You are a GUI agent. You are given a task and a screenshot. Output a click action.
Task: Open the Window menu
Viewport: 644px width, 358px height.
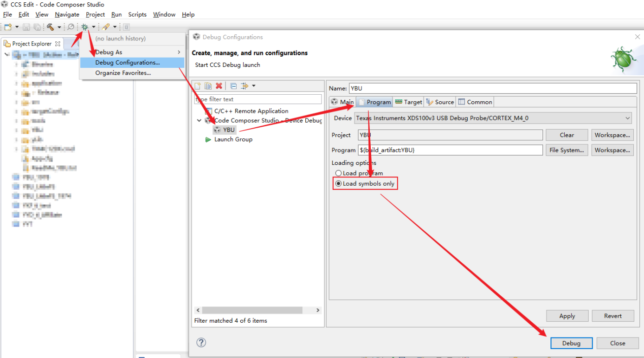[x=164, y=14]
